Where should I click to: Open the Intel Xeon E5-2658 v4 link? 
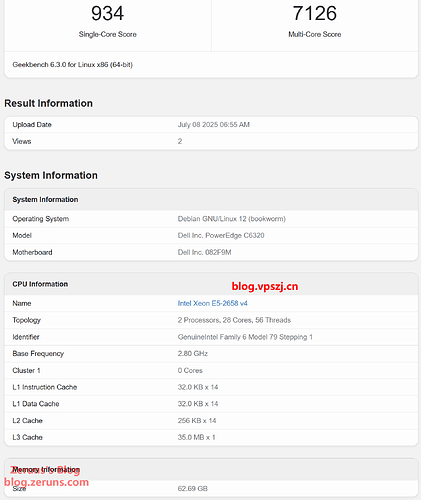tap(212, 303)
